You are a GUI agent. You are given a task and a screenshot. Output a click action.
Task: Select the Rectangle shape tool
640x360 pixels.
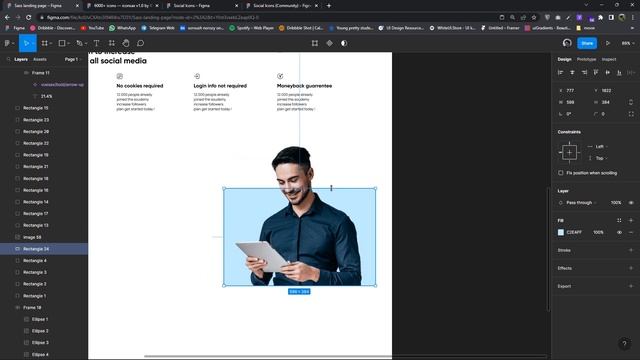coord(62,43)
